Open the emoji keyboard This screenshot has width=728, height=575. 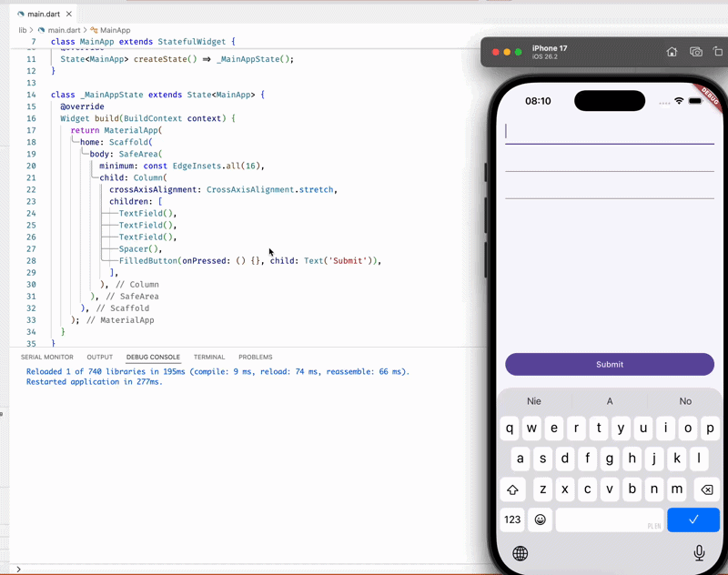(540, 520)
